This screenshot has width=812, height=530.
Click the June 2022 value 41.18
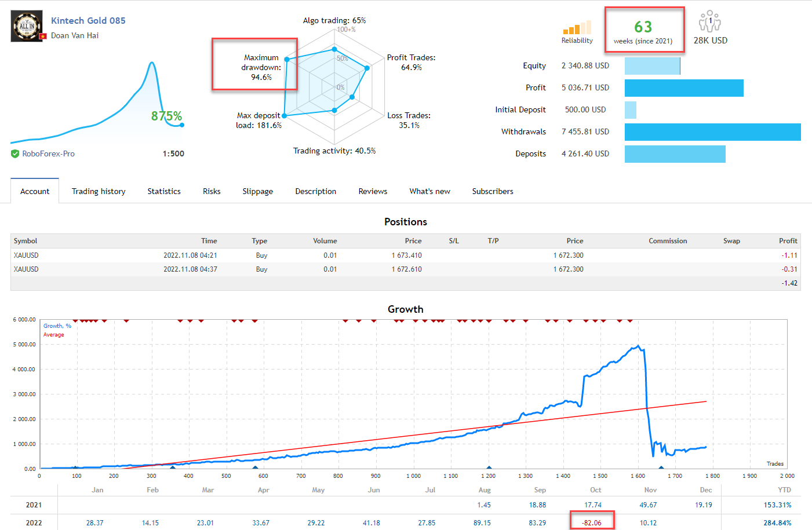tap(371, 523)
